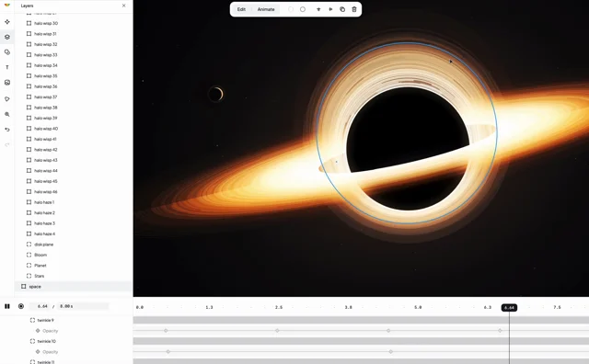Viewport: 589px width, 364px height.
Task: Select last keyframe on twinkle 9 Opacity track
Action: pyautogui.click(x=500, y=331)
